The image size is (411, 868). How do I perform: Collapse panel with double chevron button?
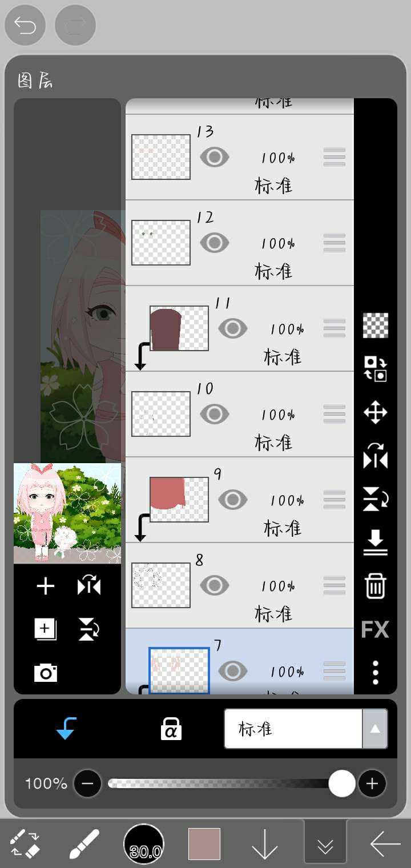pyautogui.click(x=325, y=841)
